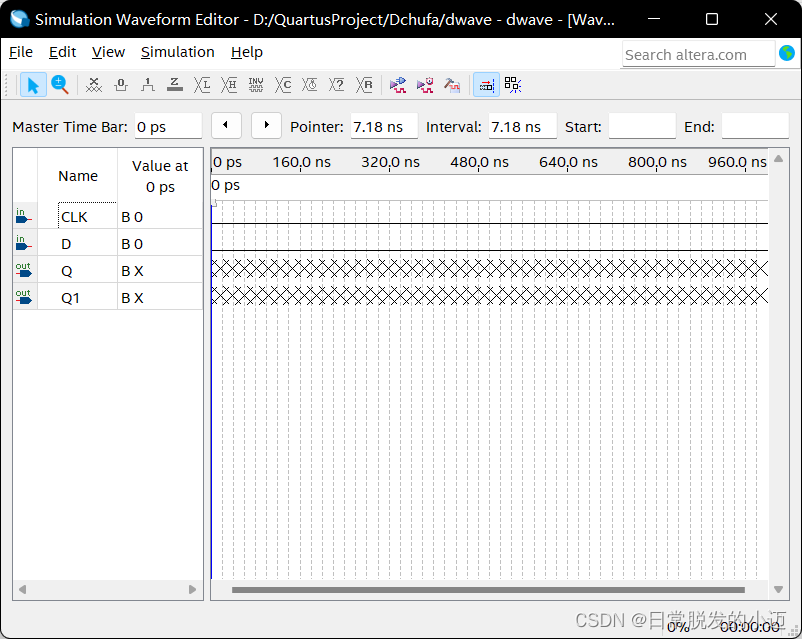
Task: Open Overwrite Clock tool
Action: (310, 85)
